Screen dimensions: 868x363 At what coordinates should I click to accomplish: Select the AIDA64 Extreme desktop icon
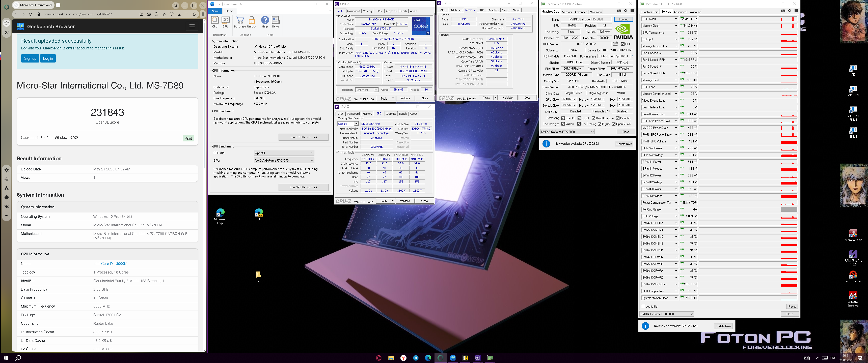(853, 299)
